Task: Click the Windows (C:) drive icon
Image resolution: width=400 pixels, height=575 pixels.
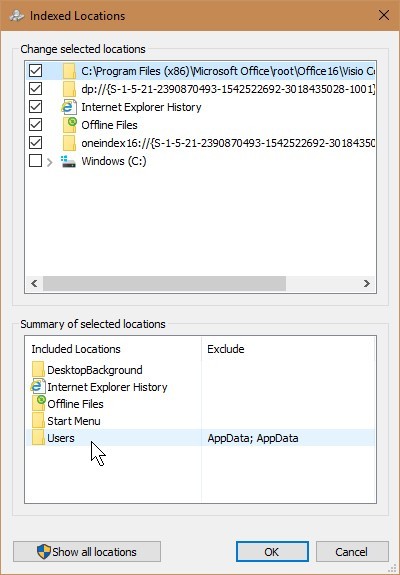Action: (68, 161)
